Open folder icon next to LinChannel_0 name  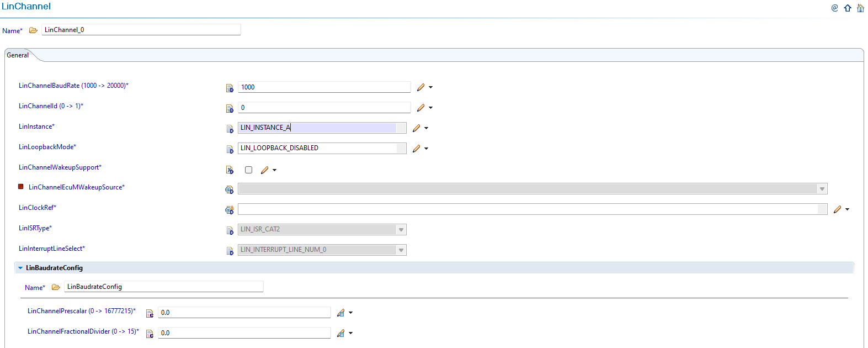coord(33,30)
